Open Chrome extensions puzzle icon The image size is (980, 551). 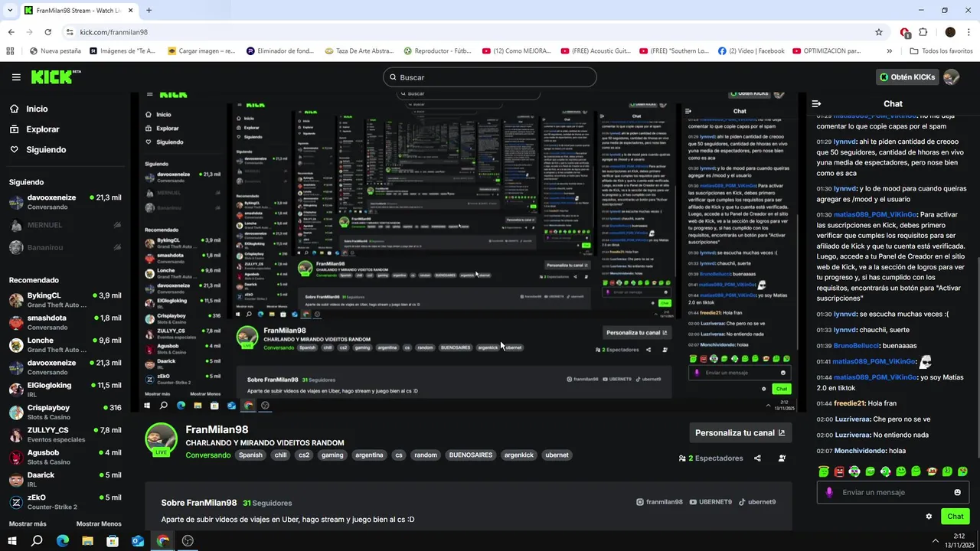tap(923, 32)
